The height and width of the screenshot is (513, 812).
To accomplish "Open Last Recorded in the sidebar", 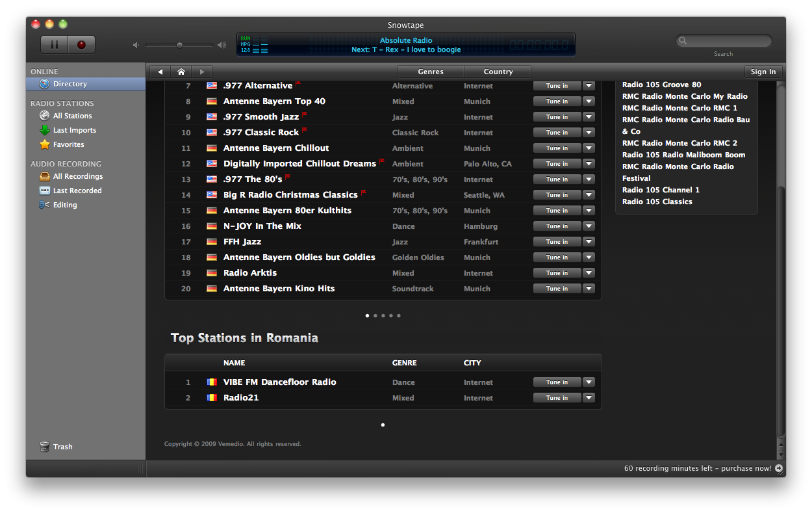I will (x=77, y=191).
